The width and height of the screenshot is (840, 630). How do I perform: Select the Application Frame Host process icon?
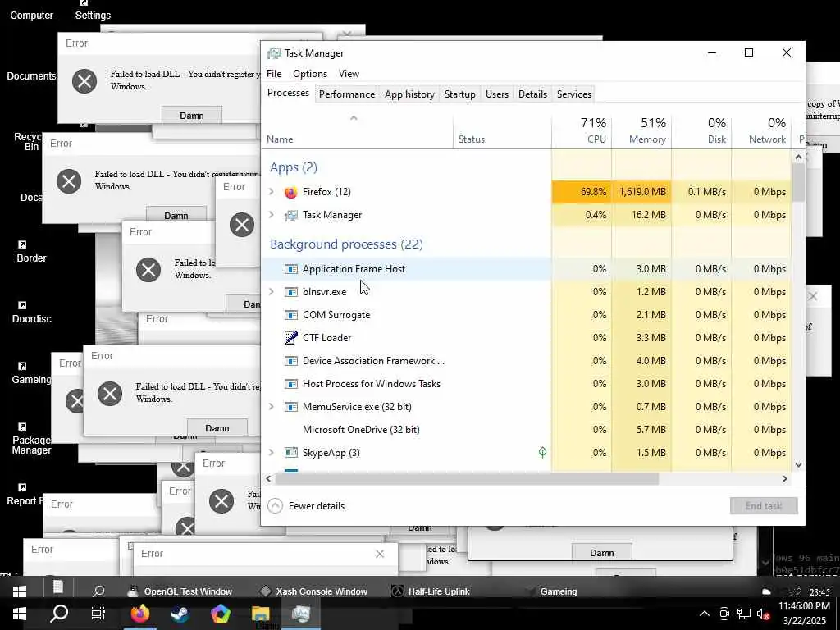click(x=291, y=269)
